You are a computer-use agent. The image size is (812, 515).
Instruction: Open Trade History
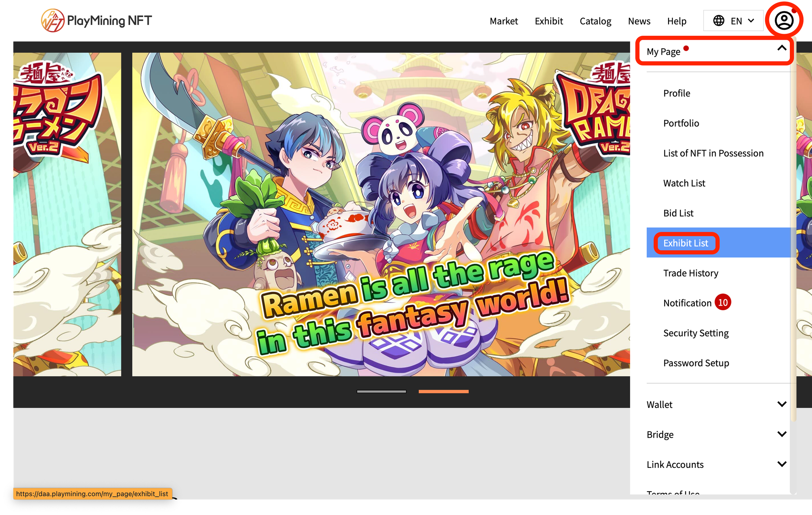(690, 273)
